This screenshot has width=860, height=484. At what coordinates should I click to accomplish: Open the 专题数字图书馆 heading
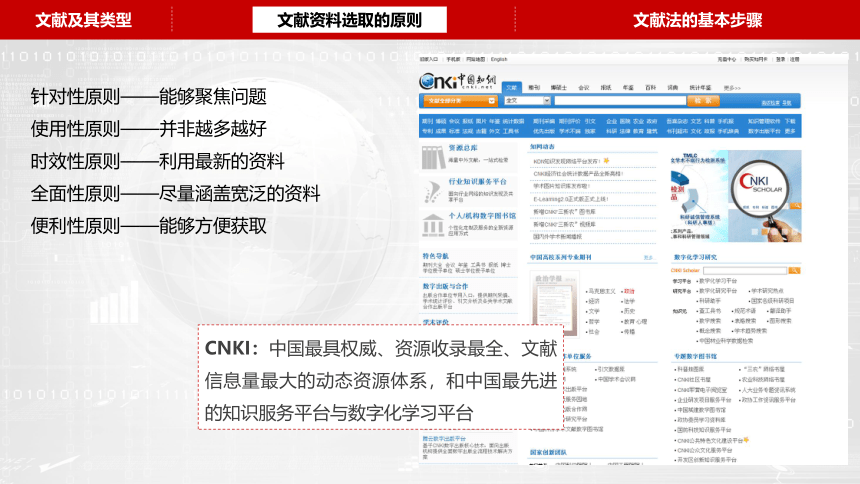(695, 357)
